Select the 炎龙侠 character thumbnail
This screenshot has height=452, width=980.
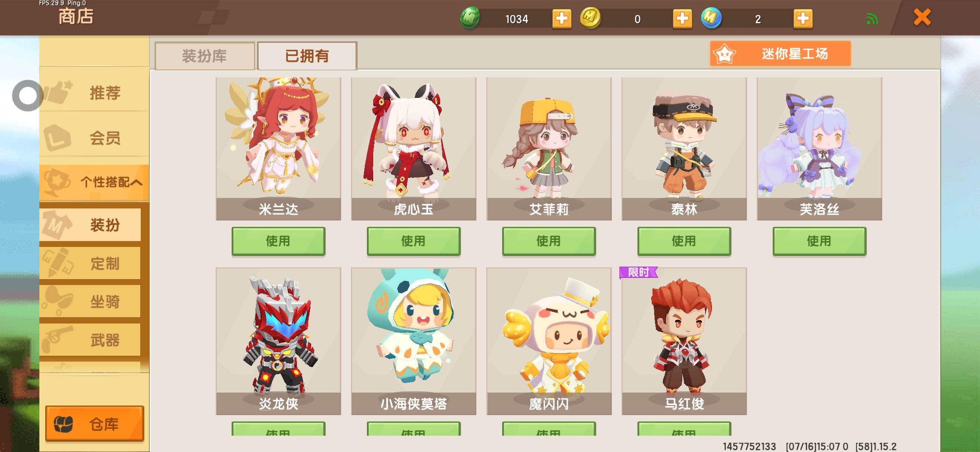(279, 342)
